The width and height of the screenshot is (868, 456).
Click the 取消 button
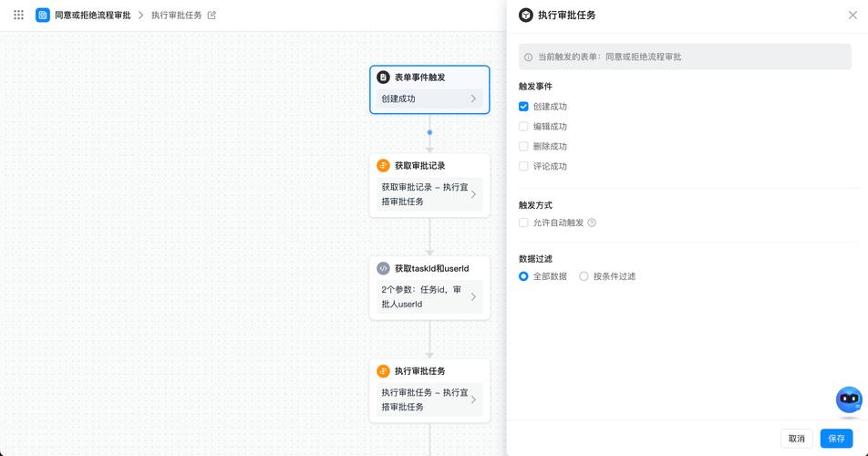(x=797, y=439)
